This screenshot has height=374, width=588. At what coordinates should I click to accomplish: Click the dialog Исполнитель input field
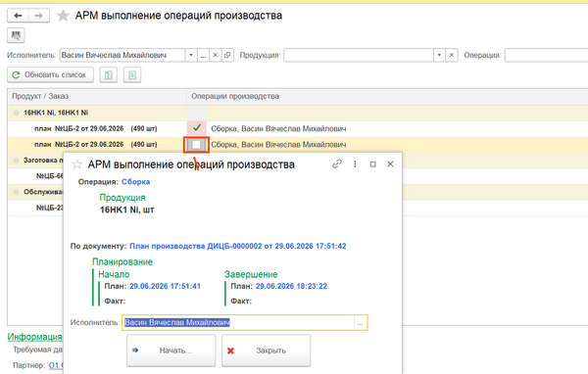coord(239,323)
